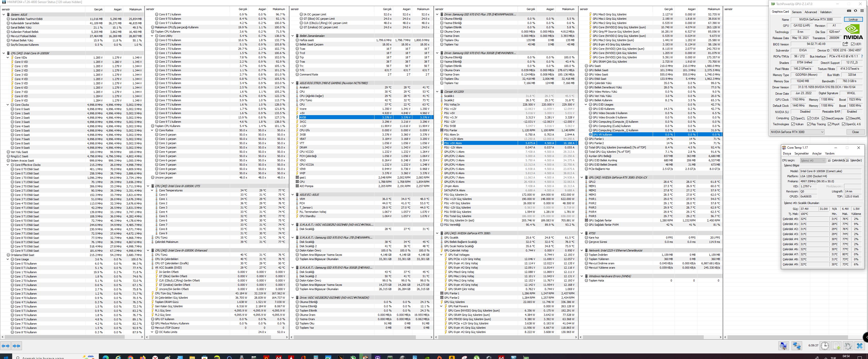Save GPU BIOS with share arrow icon
Viewport: 868px width, 359px height.
[x=845, y=44]
